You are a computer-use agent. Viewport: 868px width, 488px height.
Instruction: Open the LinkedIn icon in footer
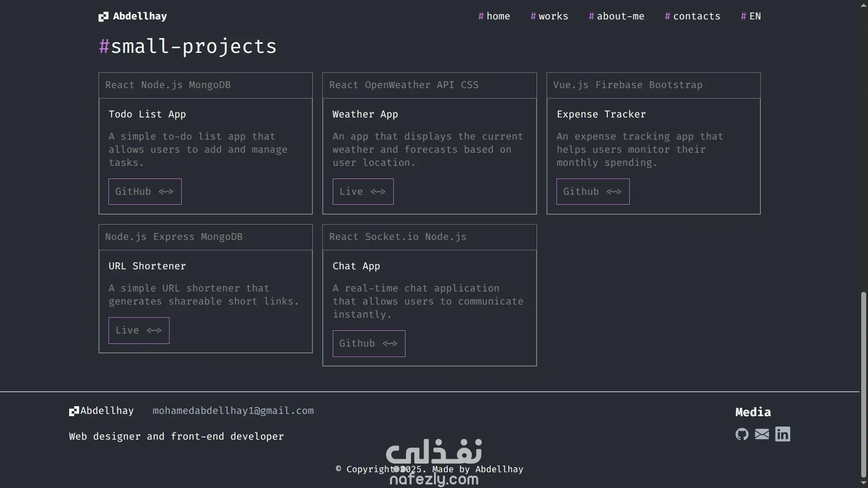tap(783, 434)
